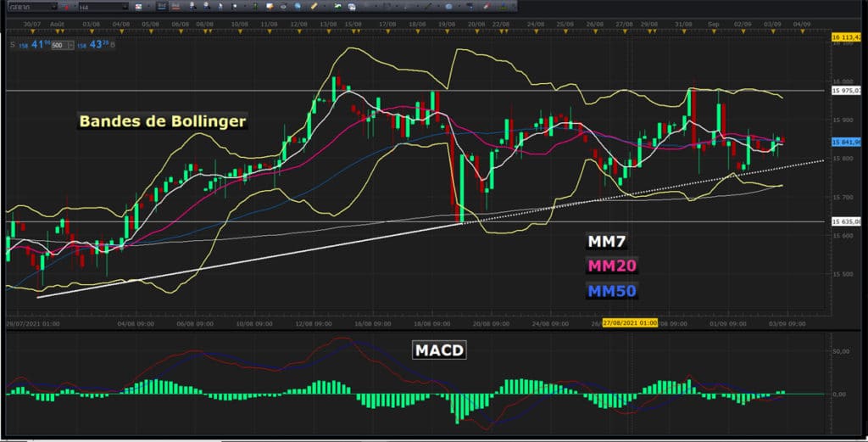This screenshot has width=868, height=442.
Task: Click the save chart window icon
Action: pyautogui.click(x=352, y=7)
